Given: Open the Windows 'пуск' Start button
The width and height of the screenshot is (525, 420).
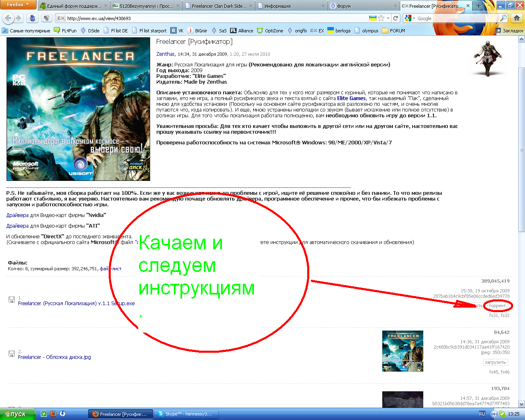Looking at the screenshot, I should click(18, 414).
